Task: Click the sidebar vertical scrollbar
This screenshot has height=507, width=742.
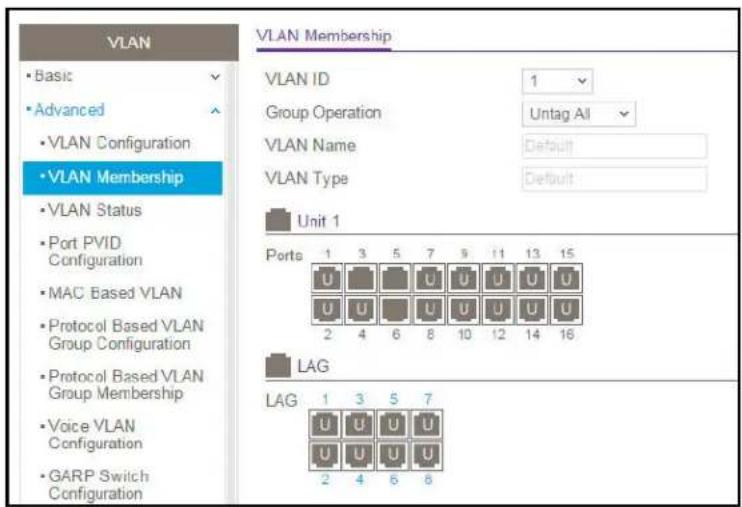Action: (232, 284)
